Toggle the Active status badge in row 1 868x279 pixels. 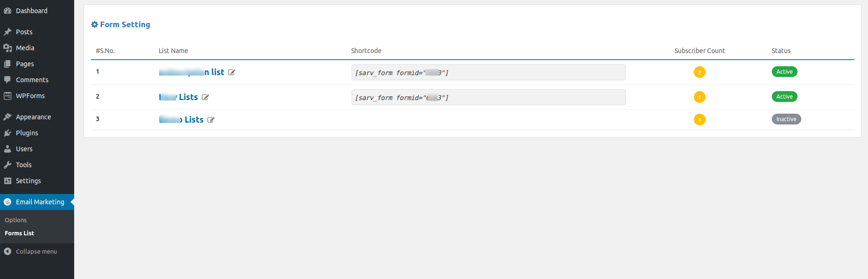point(784,72)
